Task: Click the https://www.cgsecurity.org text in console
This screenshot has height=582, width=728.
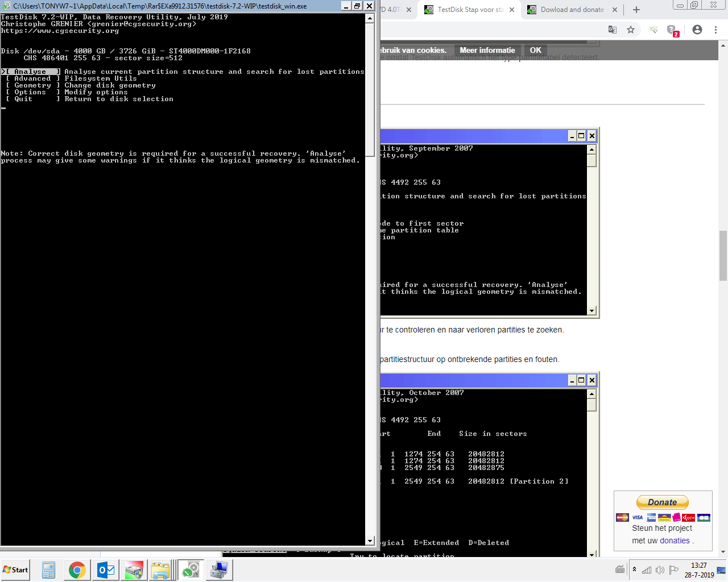Action: pos(60,31)
